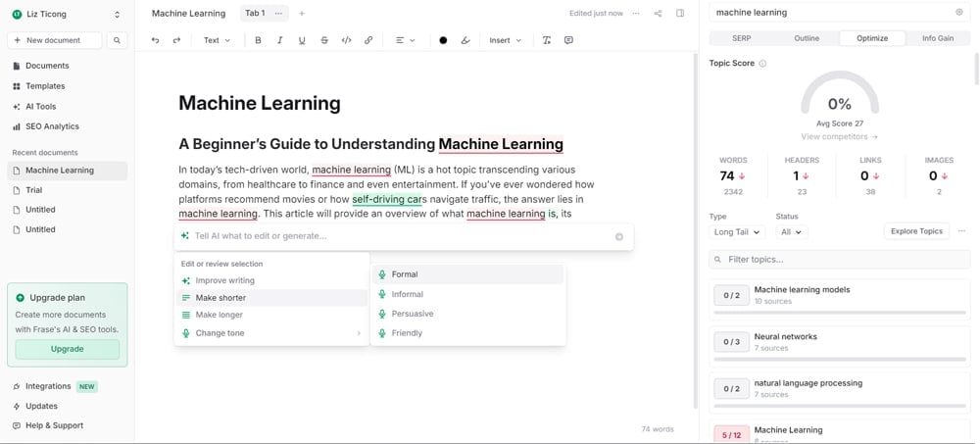Open the Status All dropdown

click(791, 232)
